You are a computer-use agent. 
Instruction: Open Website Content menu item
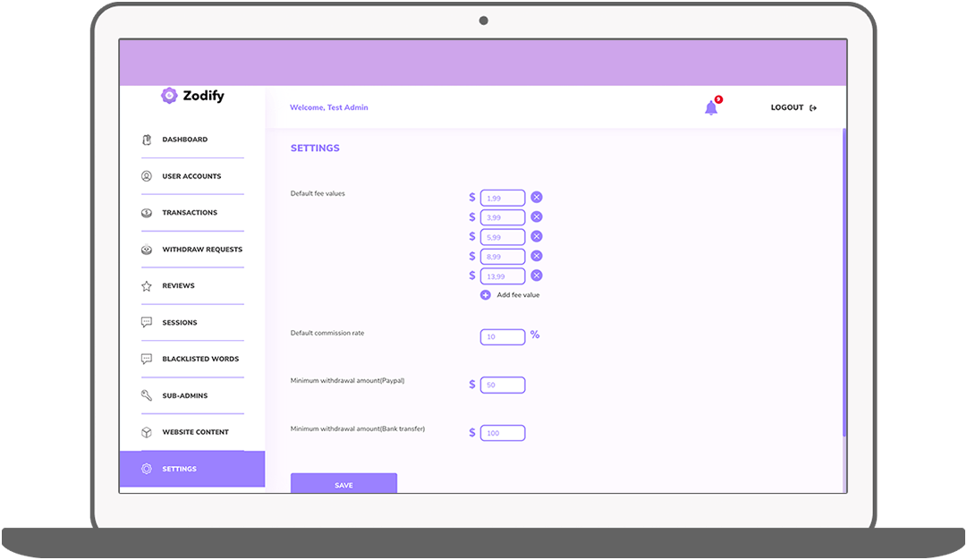tap(196, 432)
